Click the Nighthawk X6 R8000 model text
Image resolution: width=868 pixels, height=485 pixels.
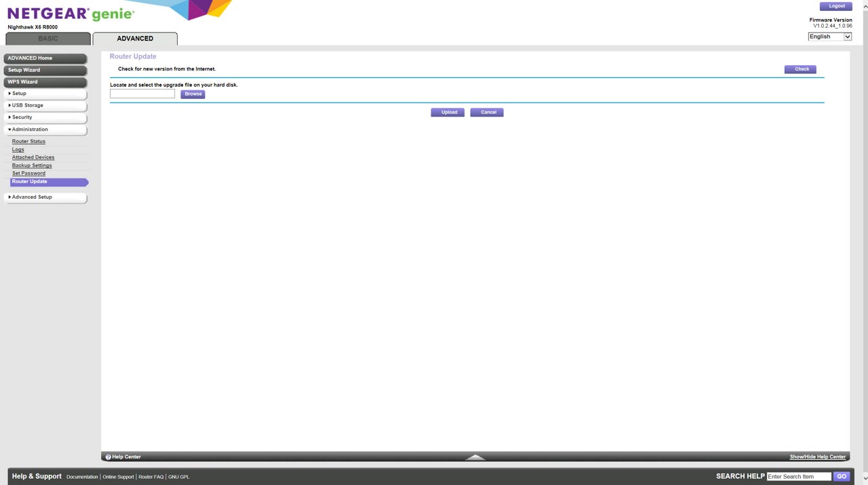33,27
